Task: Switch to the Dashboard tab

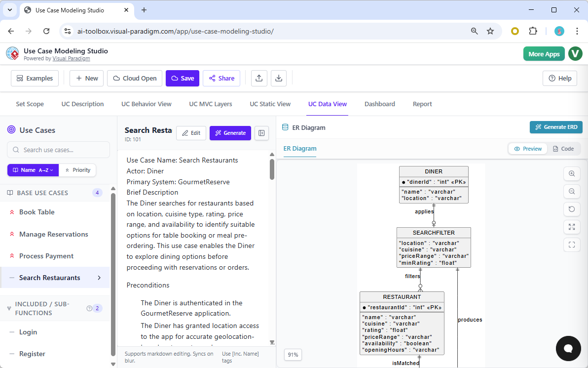Action: click(380, 104)
